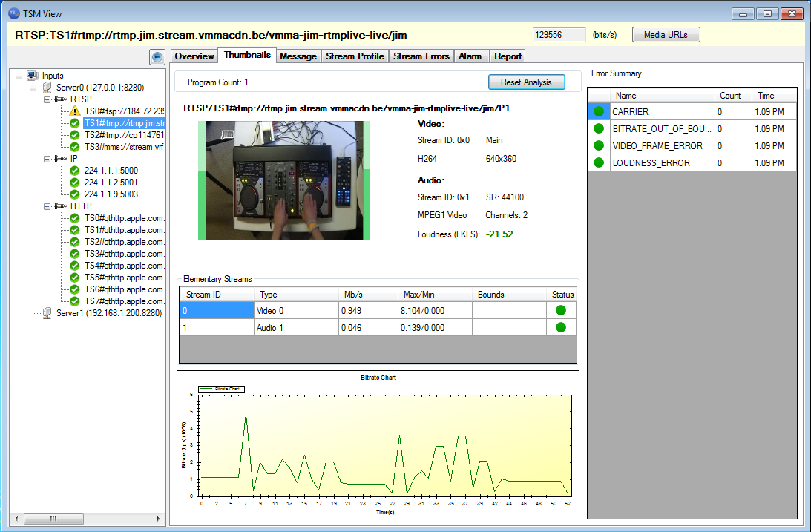Click the warning icon beside the TS0#rtsp stream
This screenshot has width=811, height=532.
(x=74, y=111)
